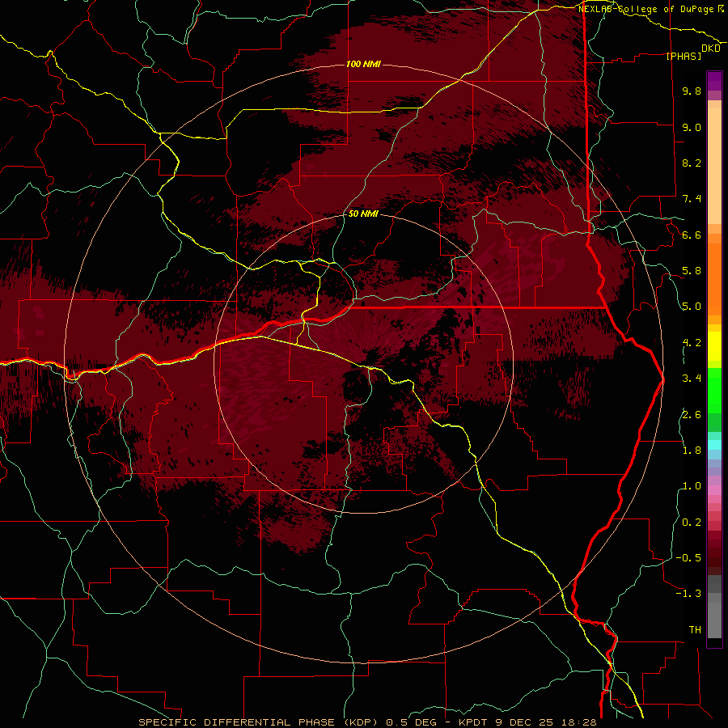
Task: Click the 9.0 value on color scale
Action: (692, 127)
